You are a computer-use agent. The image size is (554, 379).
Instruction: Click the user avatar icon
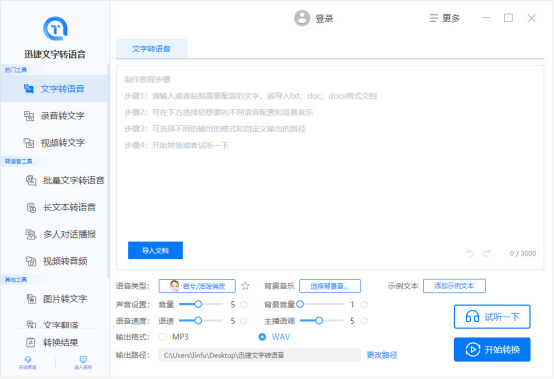pyautogui.click(x=302, y=18)
